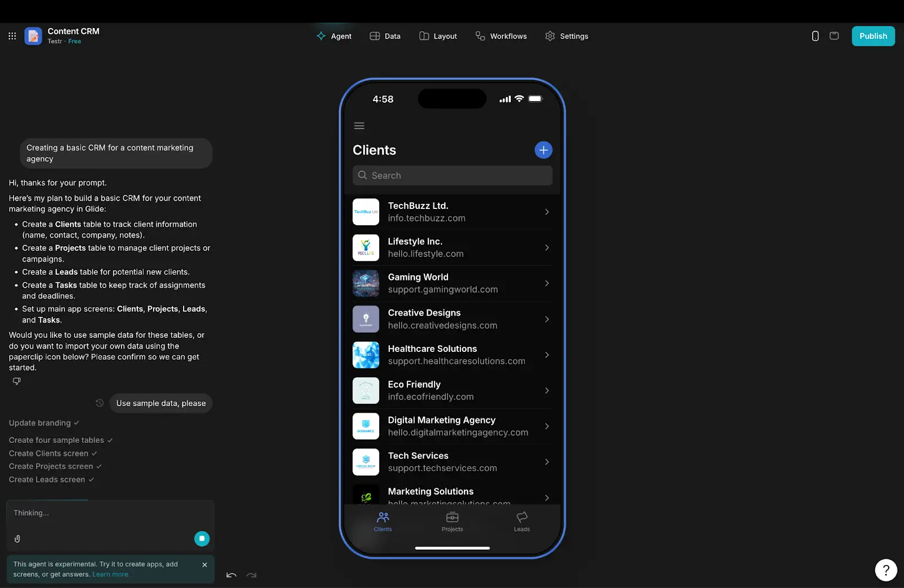Viewport: 904px width, 588px height.
Task: Open the hamburger menu in the phone preview
Action: (x=359, y=125)
